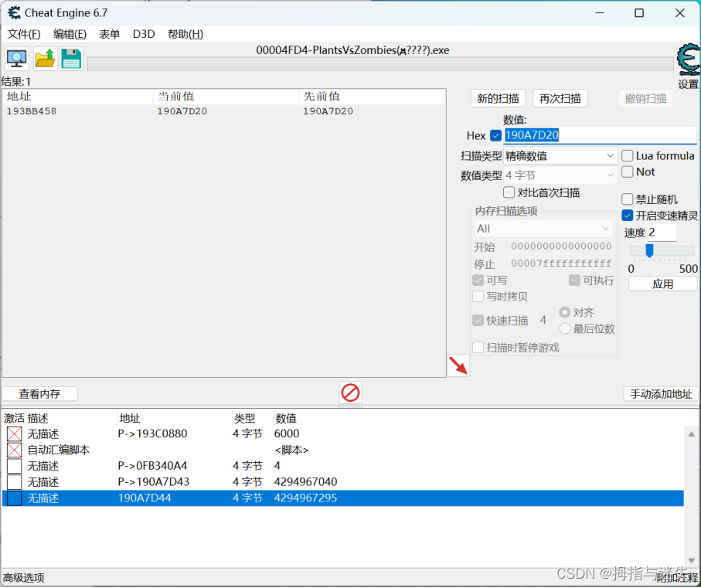Enable 对比首次扫描 checkbox

(x=509, y=192)
